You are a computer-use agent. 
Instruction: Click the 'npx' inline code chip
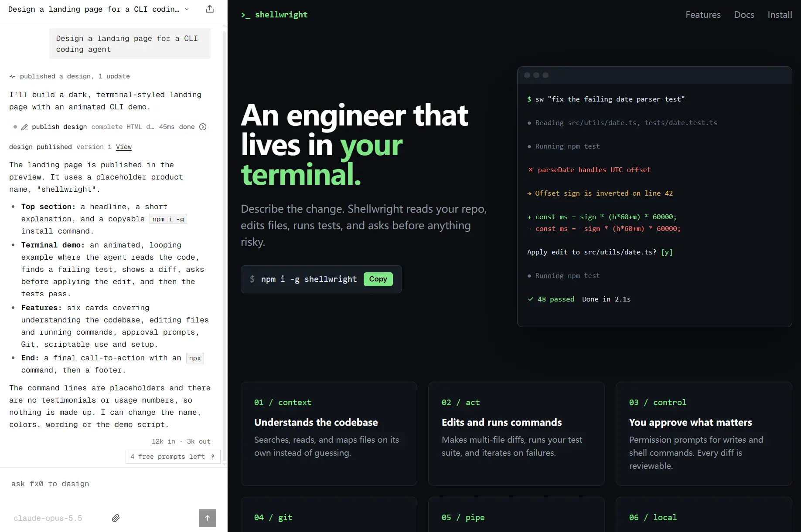(195, 358)
